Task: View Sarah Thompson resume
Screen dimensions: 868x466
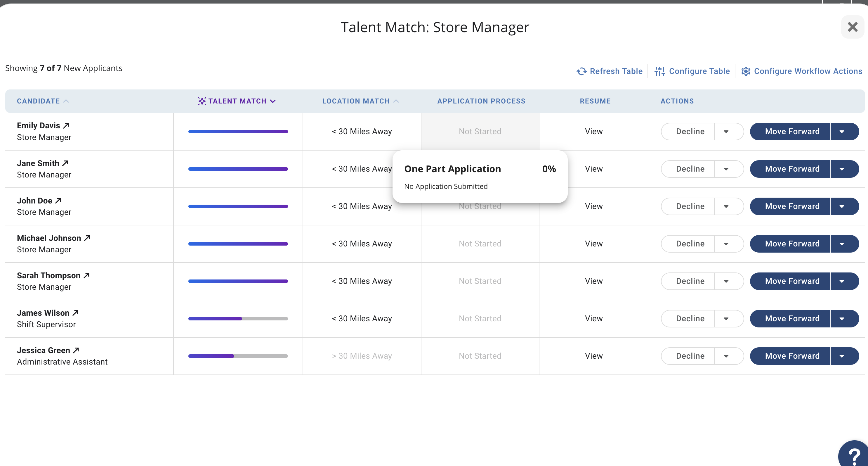Action: tap(594, 281)
